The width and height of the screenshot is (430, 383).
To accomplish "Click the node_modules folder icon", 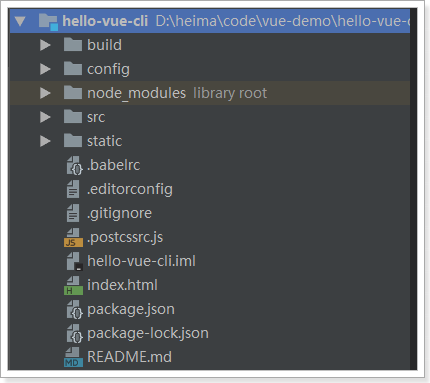I will point(73,92).
